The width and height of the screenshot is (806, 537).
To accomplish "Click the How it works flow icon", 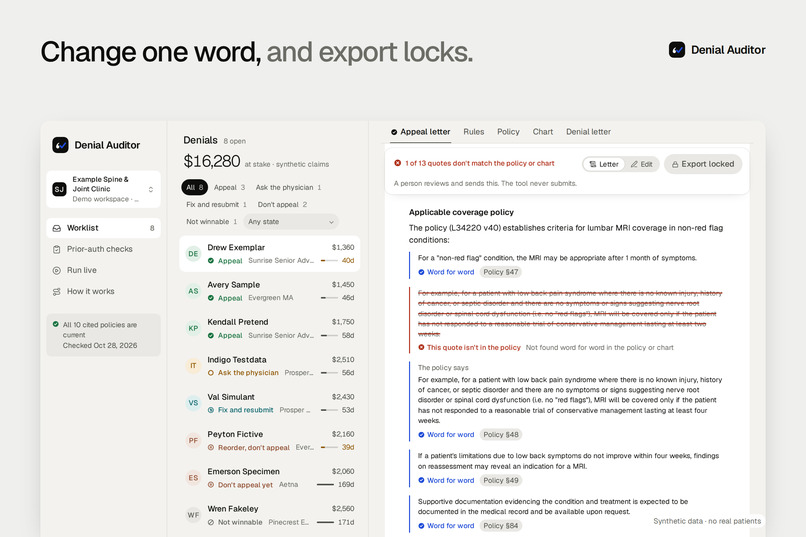I will [x=57, y=291].
